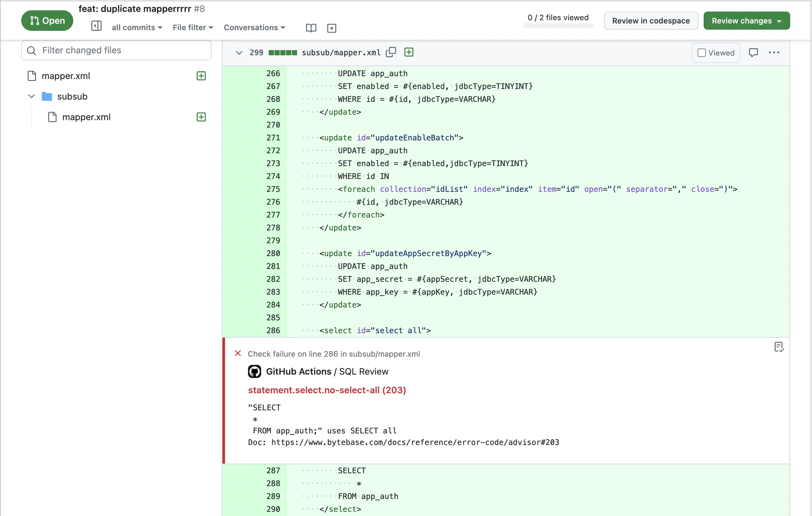Click the 299 lines changed count
Screen dimensions: 812x516
[x=256, y=53]
